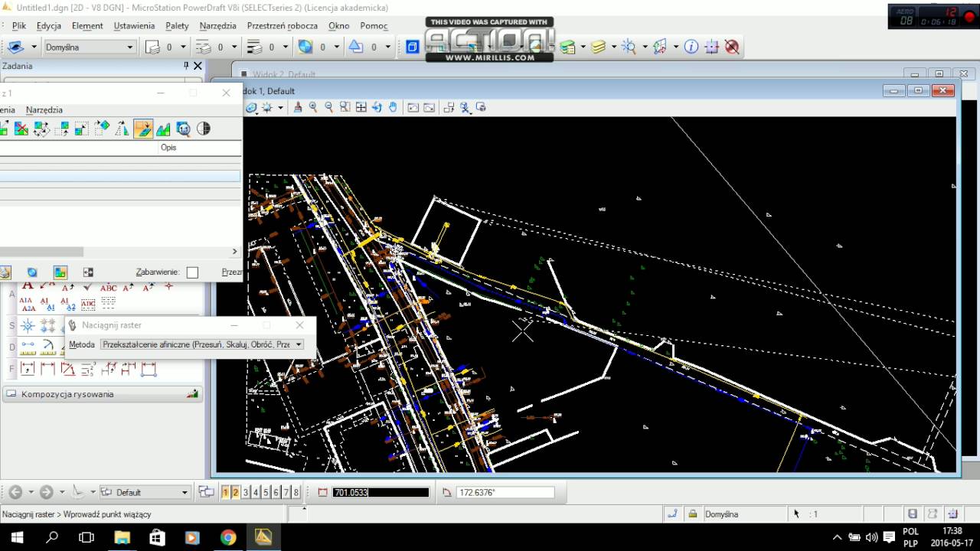980x551 pixels.
Task: Toggle view 1 button in view group
Action: (225, 492)
